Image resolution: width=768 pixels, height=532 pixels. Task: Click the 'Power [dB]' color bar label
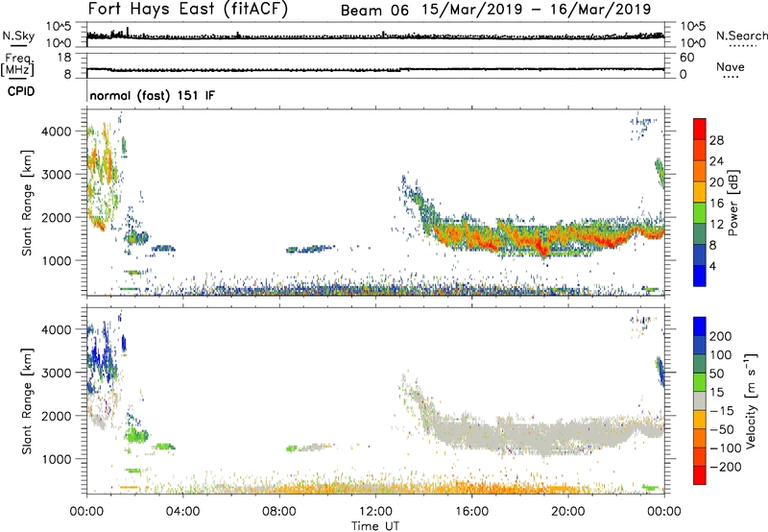point(733,203)
